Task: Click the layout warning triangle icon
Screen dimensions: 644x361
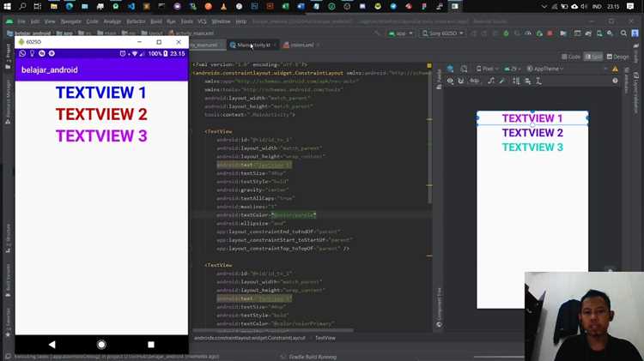Action: pos(615,69)
